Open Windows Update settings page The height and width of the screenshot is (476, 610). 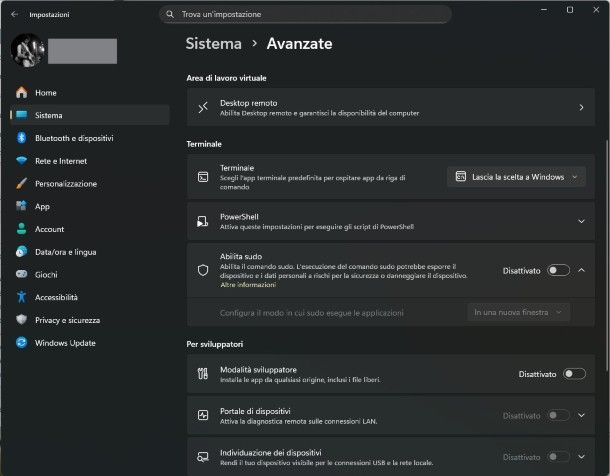point(90,342)
